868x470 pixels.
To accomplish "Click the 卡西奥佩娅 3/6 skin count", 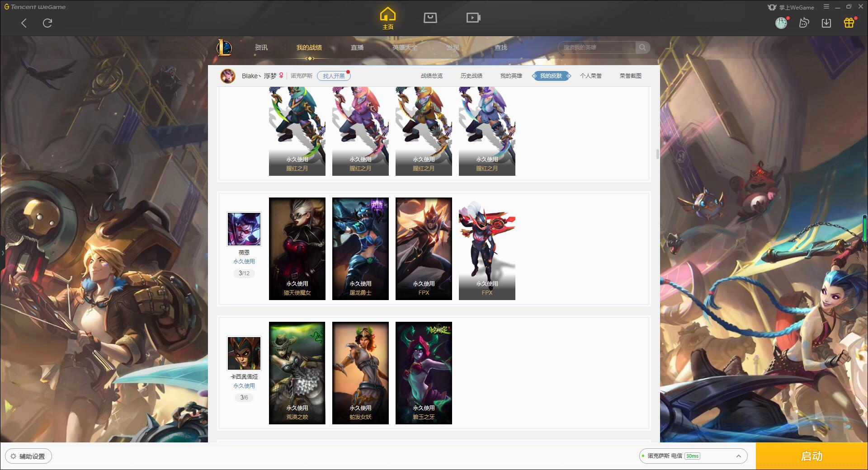I will [244, 397].
